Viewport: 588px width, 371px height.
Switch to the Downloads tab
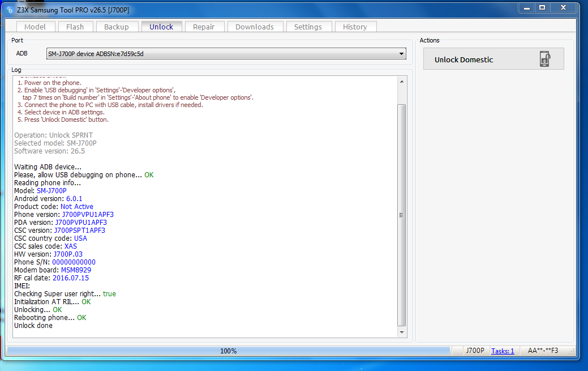click(255, 27)
